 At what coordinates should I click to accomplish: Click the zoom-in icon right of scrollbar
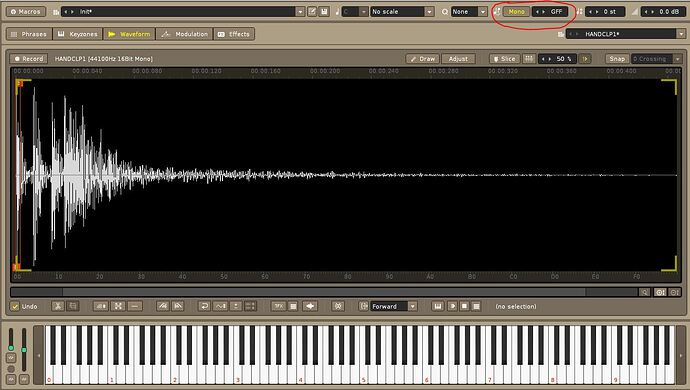click(x=660, y=292)
